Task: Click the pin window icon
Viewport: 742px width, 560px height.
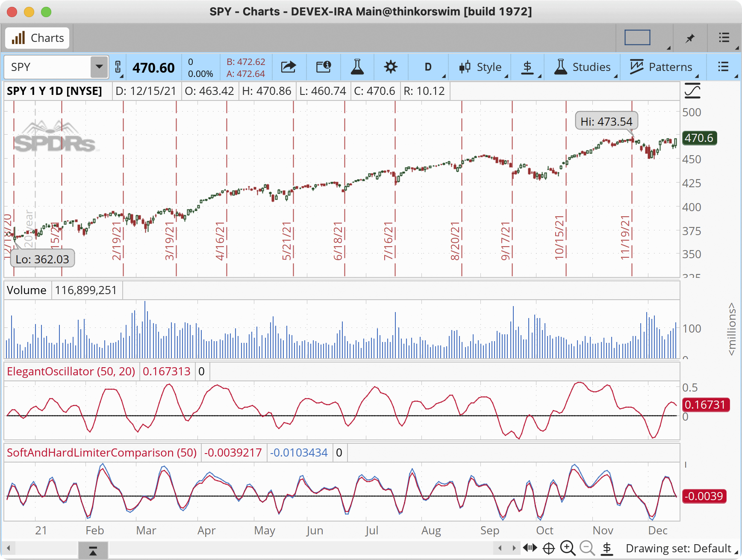Action: (690, 38)
